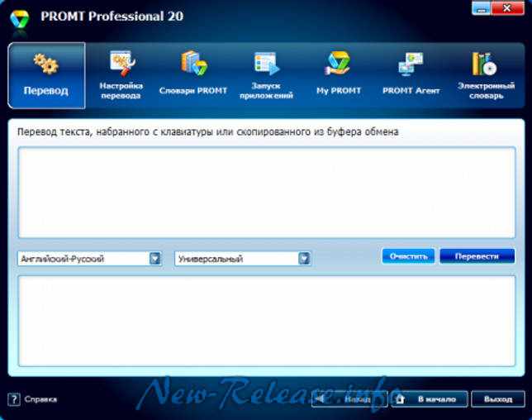Open Справка help icon
Screen dimensions: 532x420
14,399
